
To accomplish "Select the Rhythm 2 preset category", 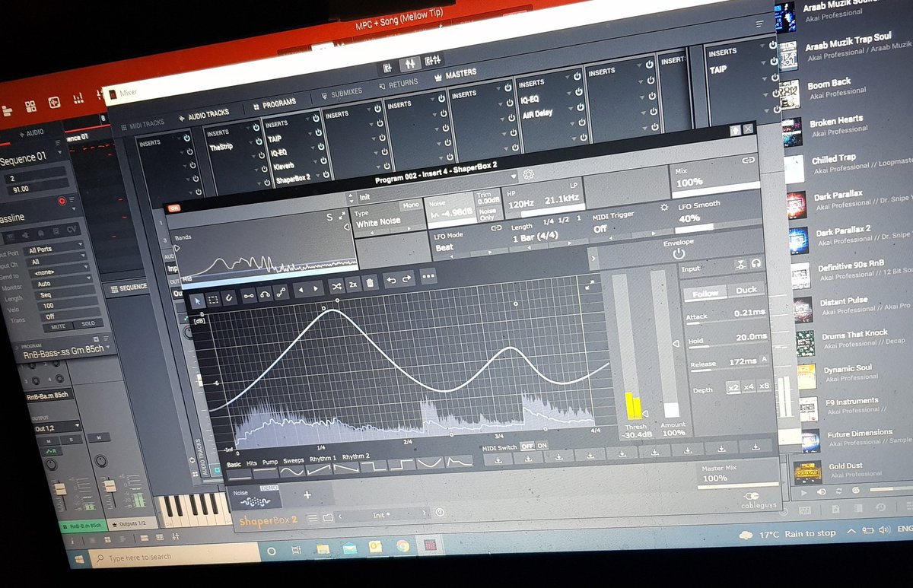I will pos(356,456).
